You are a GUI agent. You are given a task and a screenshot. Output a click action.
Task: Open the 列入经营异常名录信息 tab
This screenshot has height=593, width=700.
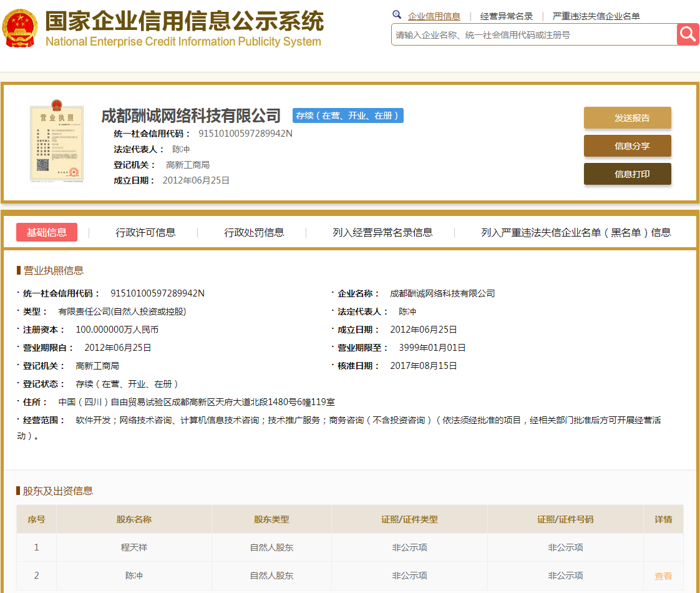(x=382, y=232)
